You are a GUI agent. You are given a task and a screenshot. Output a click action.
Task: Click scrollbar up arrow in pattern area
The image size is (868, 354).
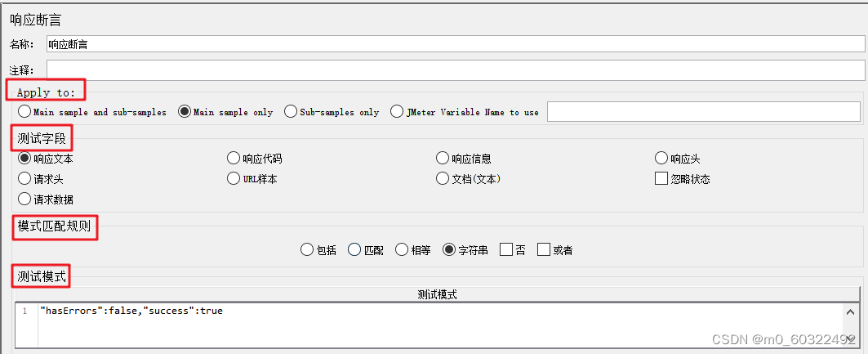pyautogui.click(x=851, y=311)
